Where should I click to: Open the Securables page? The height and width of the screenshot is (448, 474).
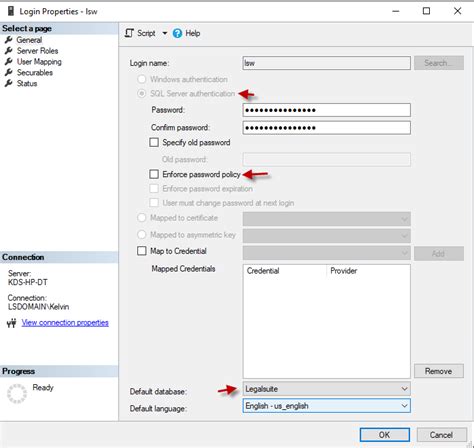point(35,72)
